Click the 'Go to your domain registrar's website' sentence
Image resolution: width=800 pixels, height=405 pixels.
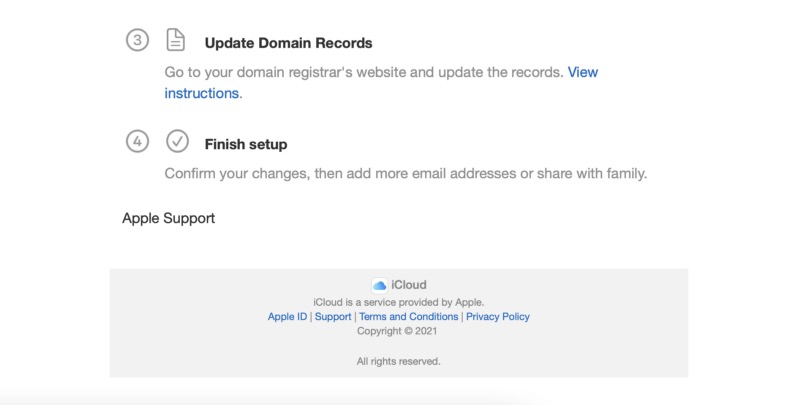[x=363, y=73]
